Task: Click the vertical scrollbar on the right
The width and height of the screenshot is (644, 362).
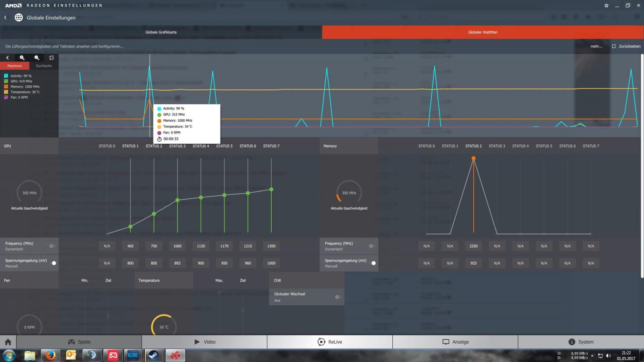Action: (642, 166)
